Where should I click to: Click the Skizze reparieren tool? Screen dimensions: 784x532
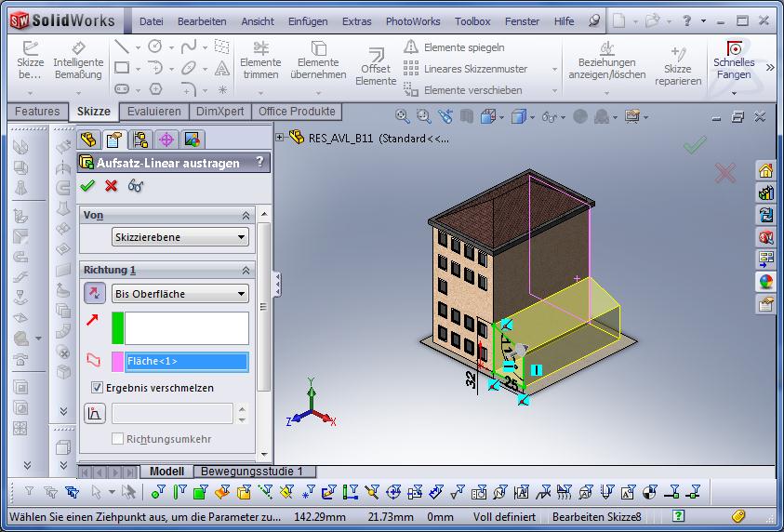pos(677,68)
